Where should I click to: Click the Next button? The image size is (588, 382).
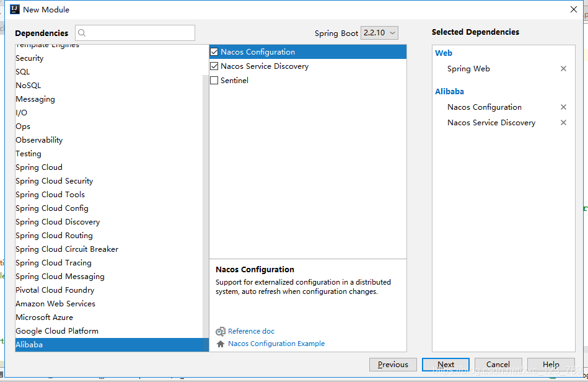tap(445, 365)
